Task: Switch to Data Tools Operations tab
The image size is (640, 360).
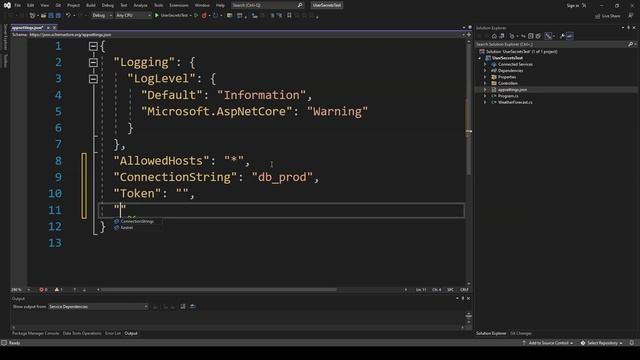Action: [82, 333]
